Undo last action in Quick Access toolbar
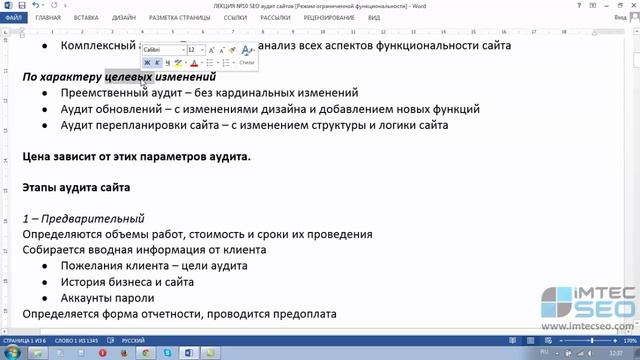 (36, 6)
